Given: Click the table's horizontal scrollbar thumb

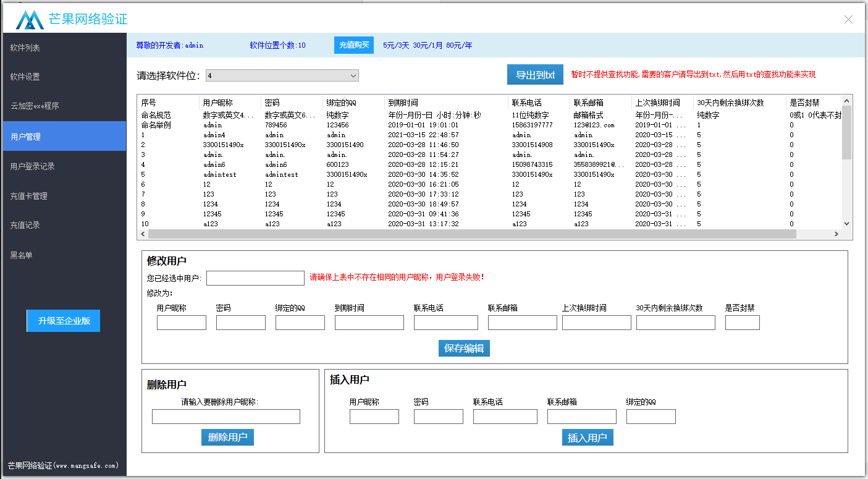Looking at the screenshot, I should [x=472, y=234].
